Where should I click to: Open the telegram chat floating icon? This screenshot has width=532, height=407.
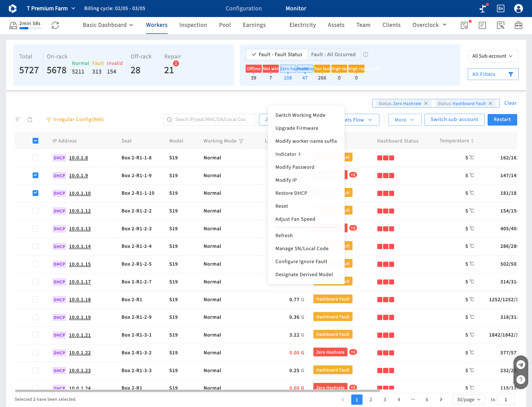[x=521, y=365]
